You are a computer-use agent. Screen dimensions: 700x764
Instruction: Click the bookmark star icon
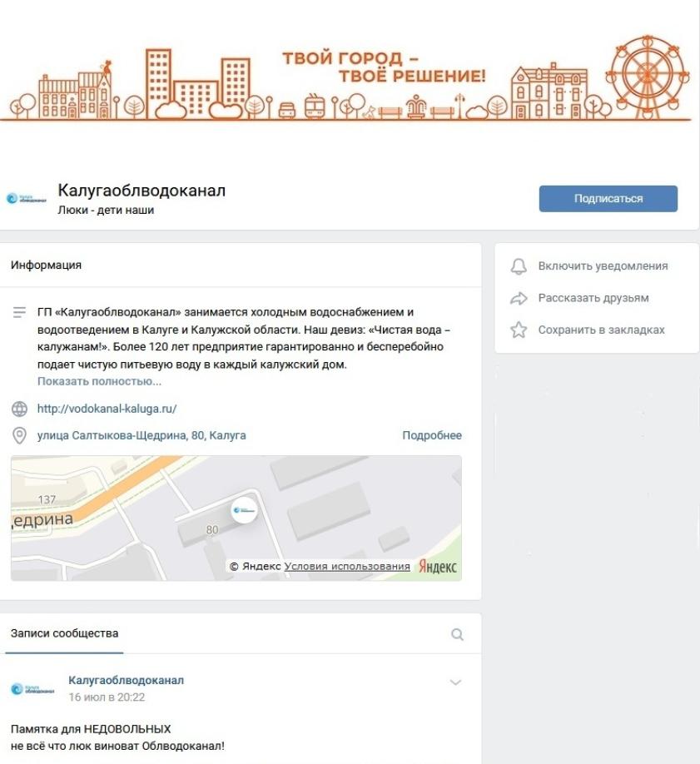coord(519,330)
